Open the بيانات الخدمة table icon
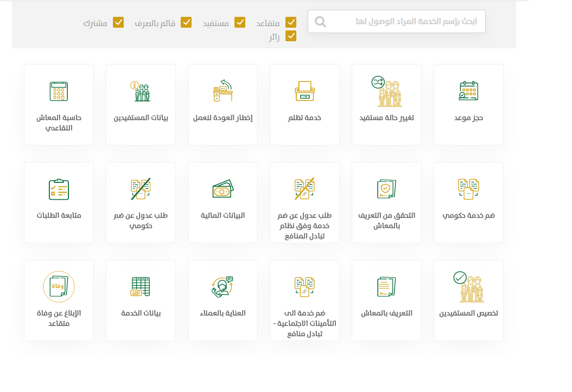Image resolution: width=572 pixels, height=392 pixels. (141, 287)
